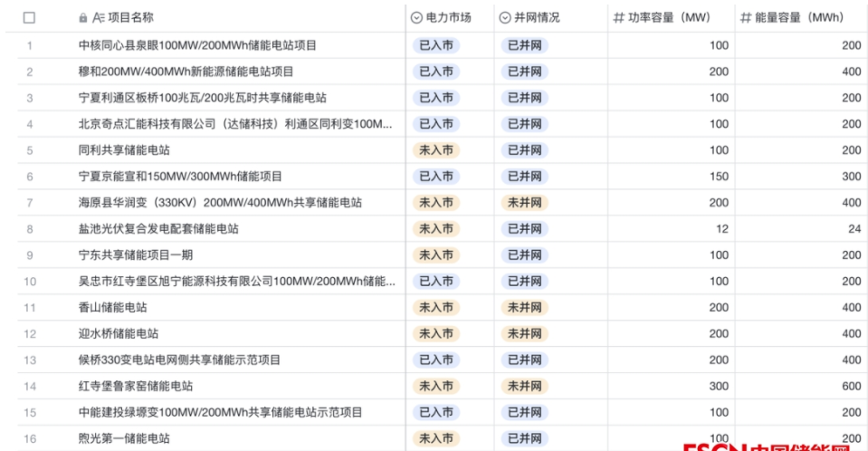Click energy capacity 24 in 盐池光伏 row

click(854, 229)
